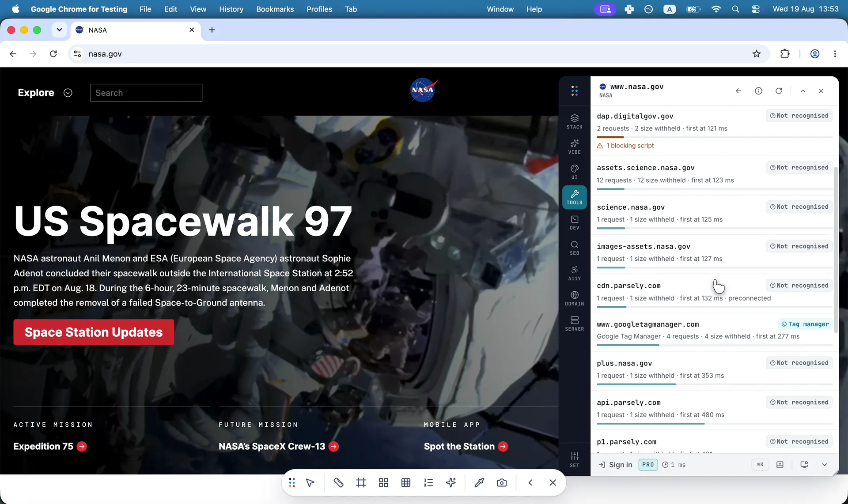Open the SET settings panel
This screenshot has width=848, height=504.
point(574,459)
